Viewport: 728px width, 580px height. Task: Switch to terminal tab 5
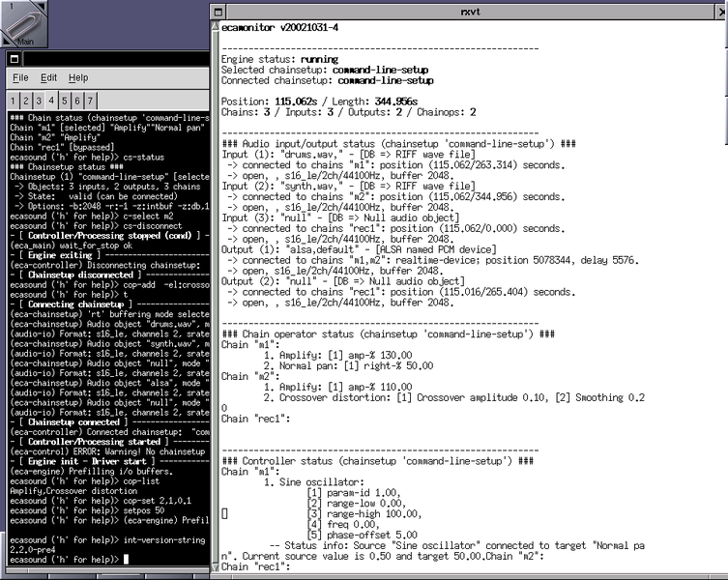[x=65, y=101]
